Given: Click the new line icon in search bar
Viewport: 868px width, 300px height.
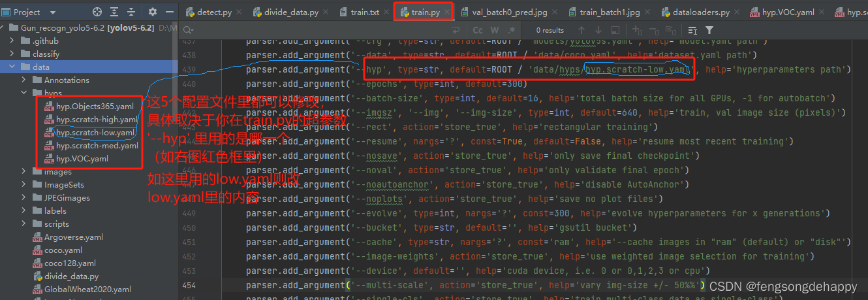Looking at the screenshot, I should pos(457,30).
